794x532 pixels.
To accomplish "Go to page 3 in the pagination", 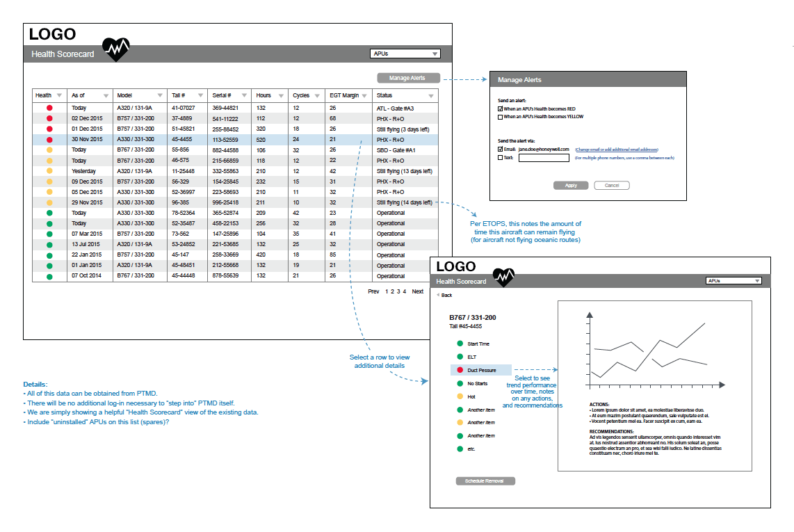I will pos(398,291).
